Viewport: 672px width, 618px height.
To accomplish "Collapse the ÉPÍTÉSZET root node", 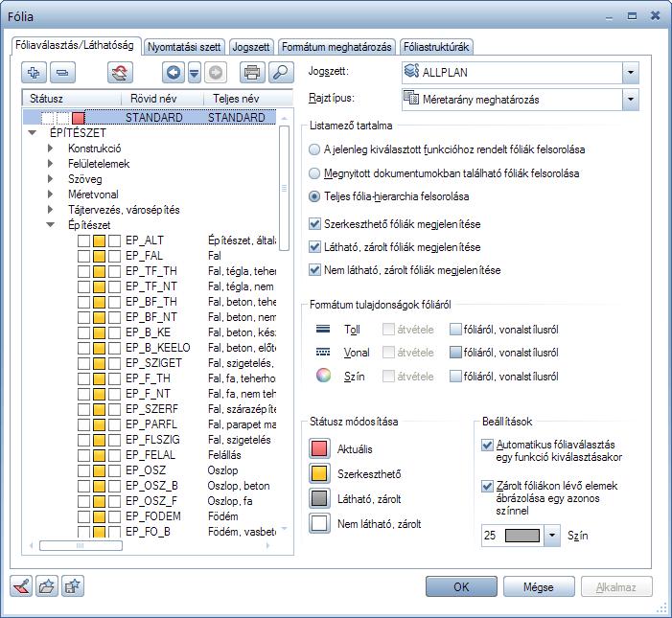I will point(33,133).
